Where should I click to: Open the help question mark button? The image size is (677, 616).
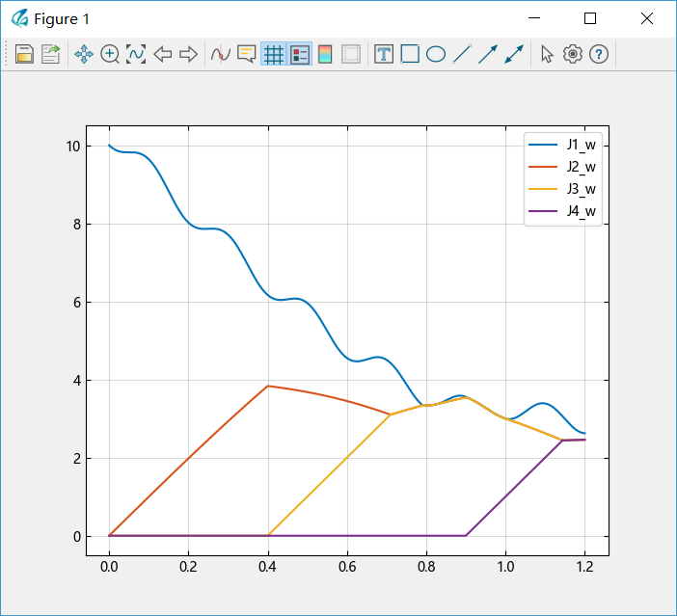click(x=599, y=54)
